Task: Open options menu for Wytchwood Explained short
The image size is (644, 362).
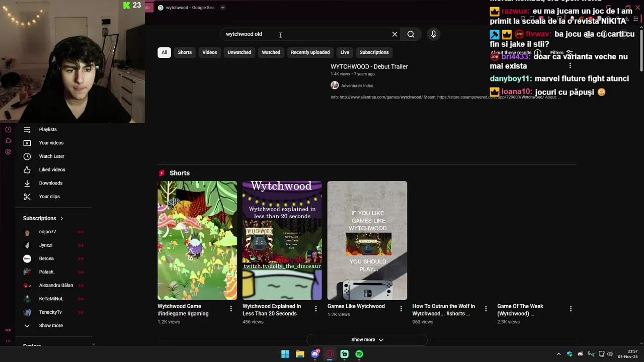Action: (316, 309)
